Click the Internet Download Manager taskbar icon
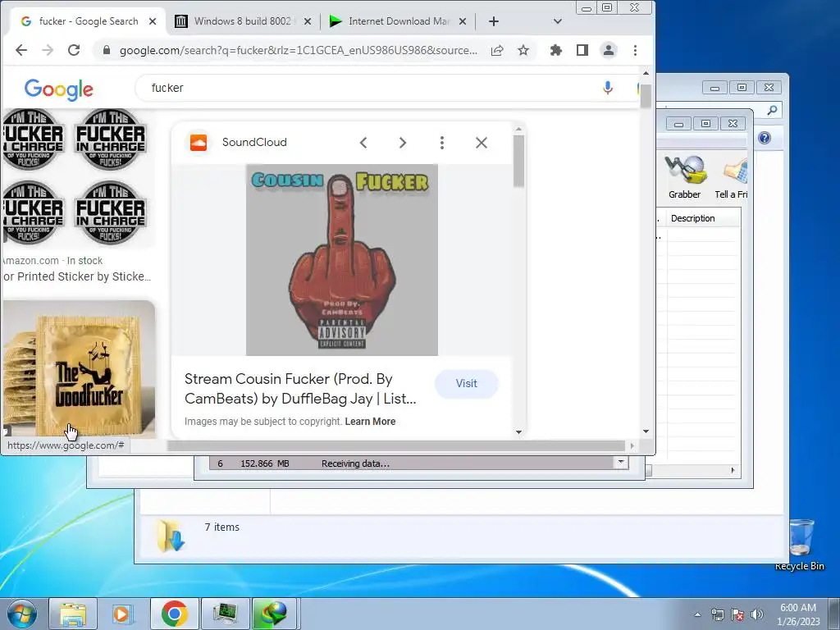Image resolution: width=840 pixels, height=630 pixels. pos(273,614)
